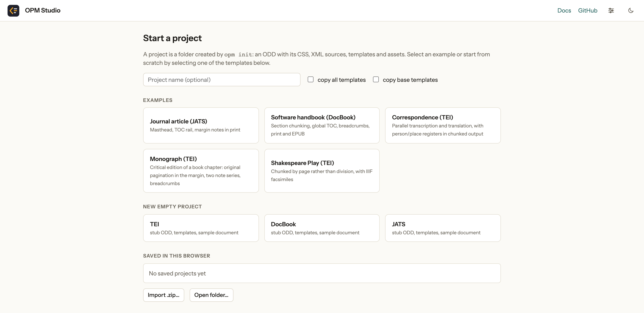
Task: Select the Software handbook (DocBook) example
Action: point(322,125)
